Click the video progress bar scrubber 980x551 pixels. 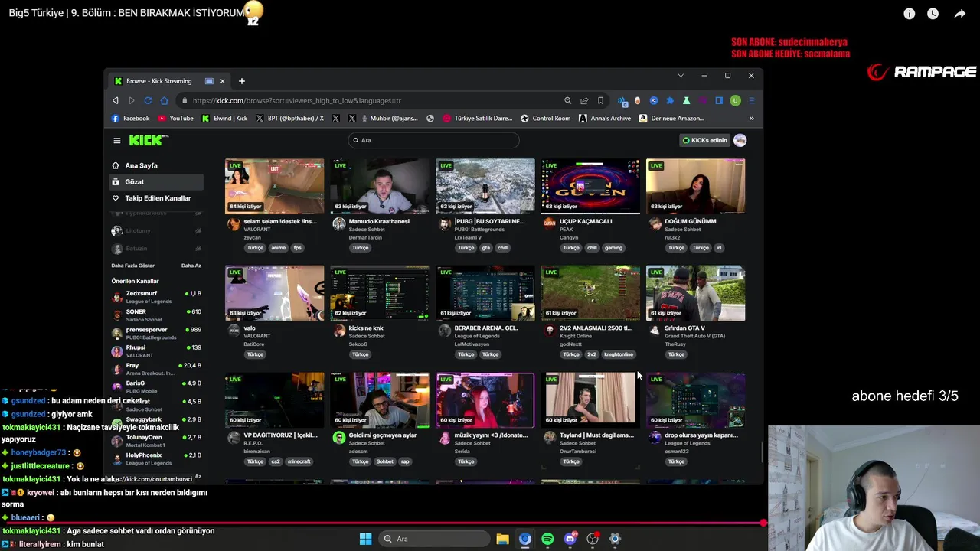763,523
